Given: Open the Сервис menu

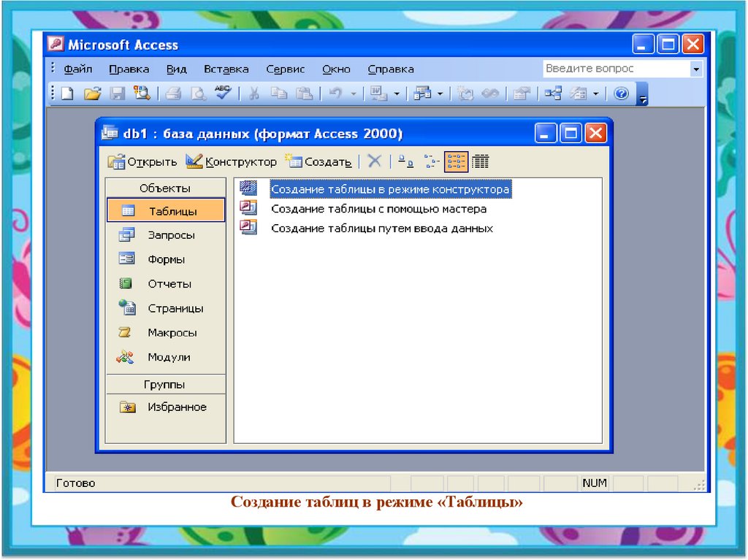Looking at the screenshot, I should 286,69.
